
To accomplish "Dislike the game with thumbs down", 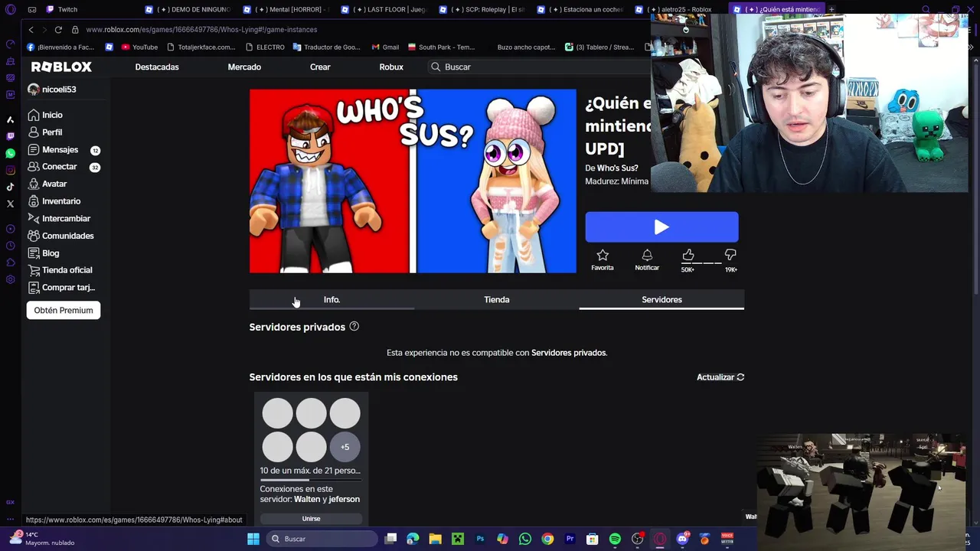I will (730, 256).
